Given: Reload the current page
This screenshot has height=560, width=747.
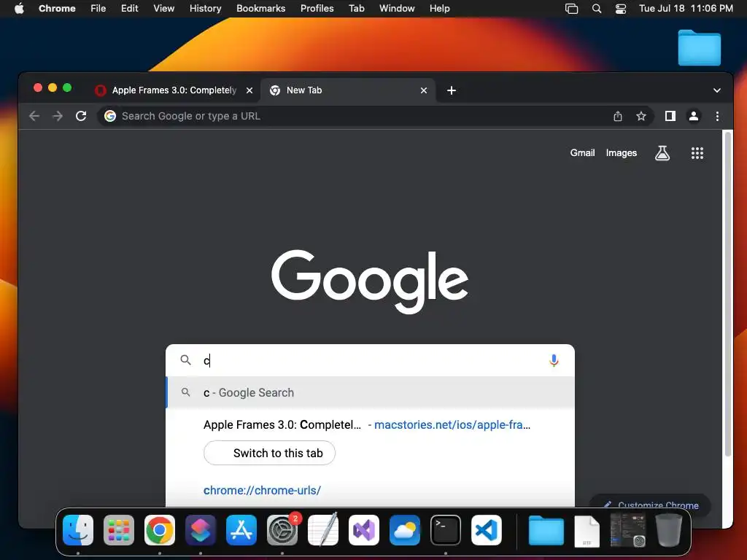Looking at the screenshot, I should point(81,116).
